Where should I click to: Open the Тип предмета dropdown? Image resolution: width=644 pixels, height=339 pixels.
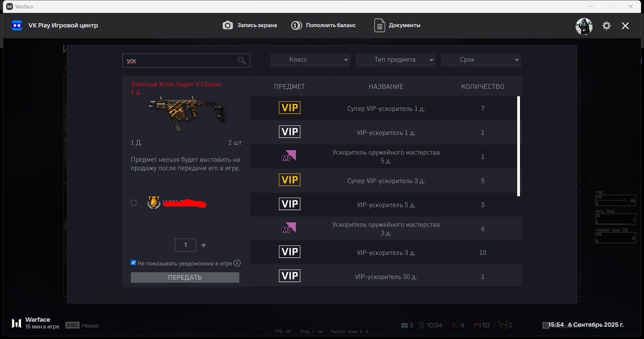pos(396,60)
